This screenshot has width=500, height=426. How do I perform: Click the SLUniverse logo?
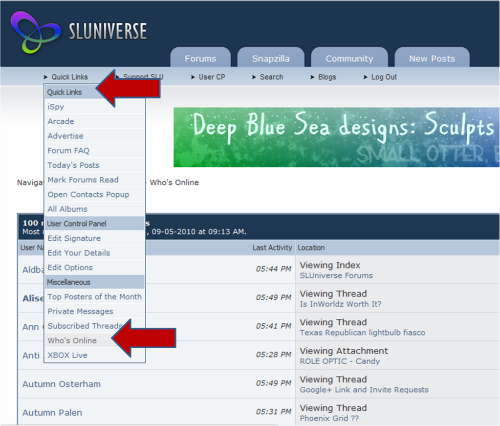coord(79,32)
